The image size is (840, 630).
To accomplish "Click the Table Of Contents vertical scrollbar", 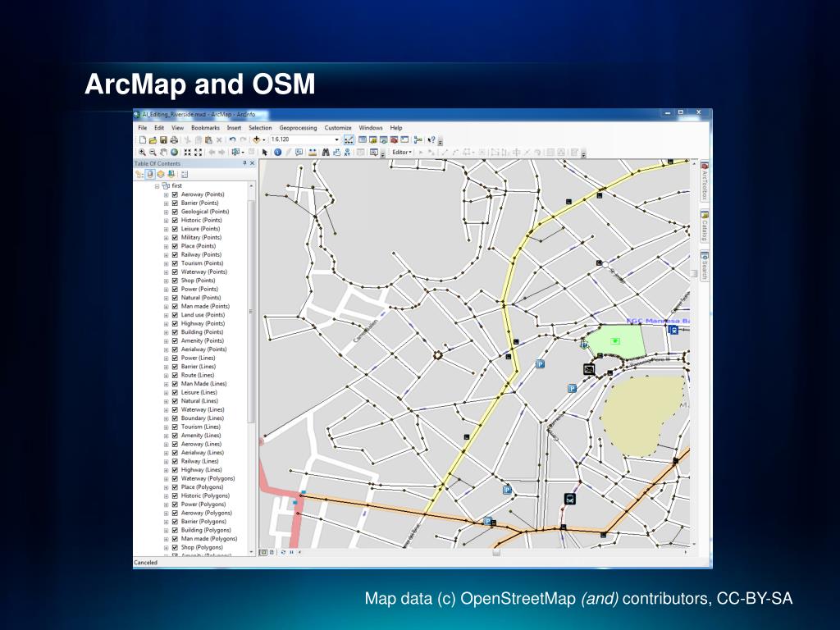I will click(x=251, y=313).
